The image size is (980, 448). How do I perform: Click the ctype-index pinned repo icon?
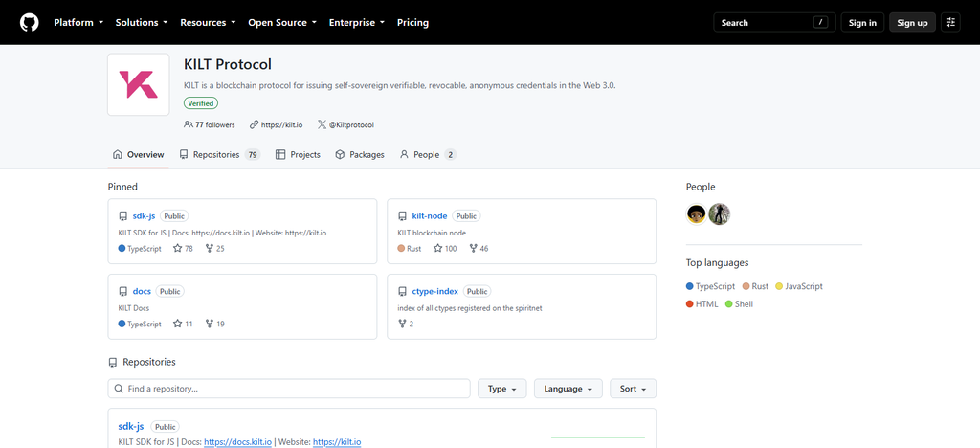tap(403, 292)
